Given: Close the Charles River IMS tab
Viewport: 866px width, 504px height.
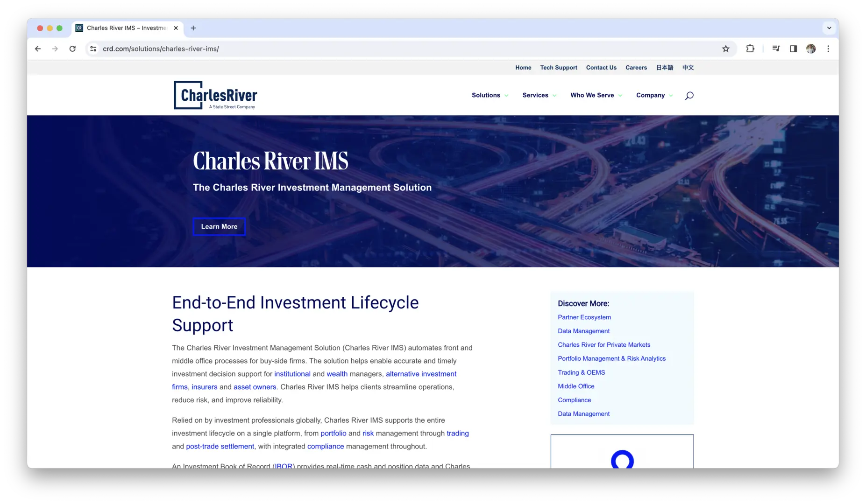Looking at the screenshot, I should 176,28.
